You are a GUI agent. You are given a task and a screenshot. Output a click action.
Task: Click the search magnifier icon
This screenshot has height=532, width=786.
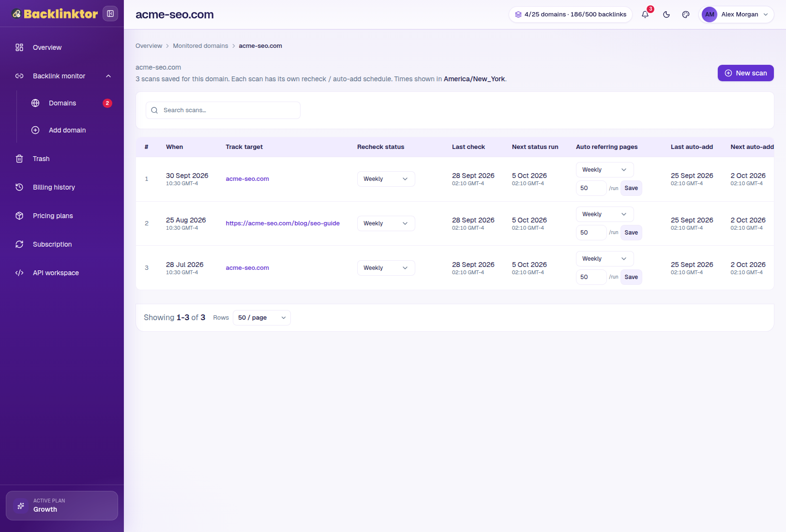pos(154,110)
